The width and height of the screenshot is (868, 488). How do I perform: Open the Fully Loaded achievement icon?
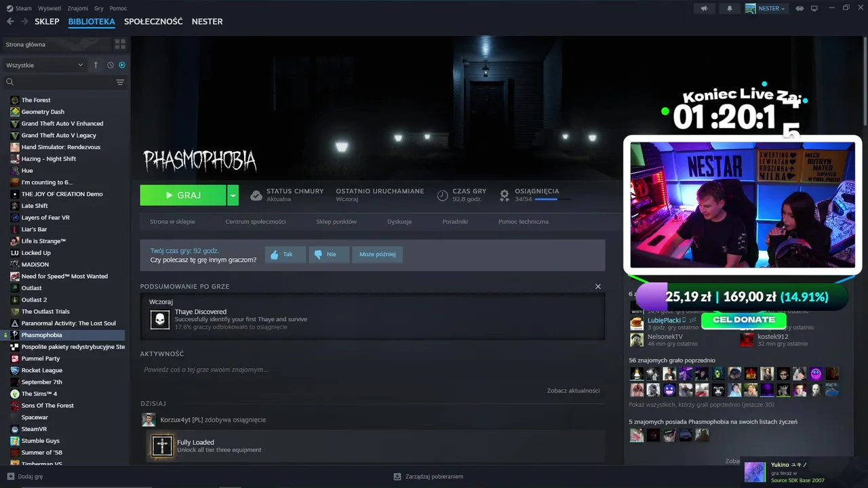162,446
